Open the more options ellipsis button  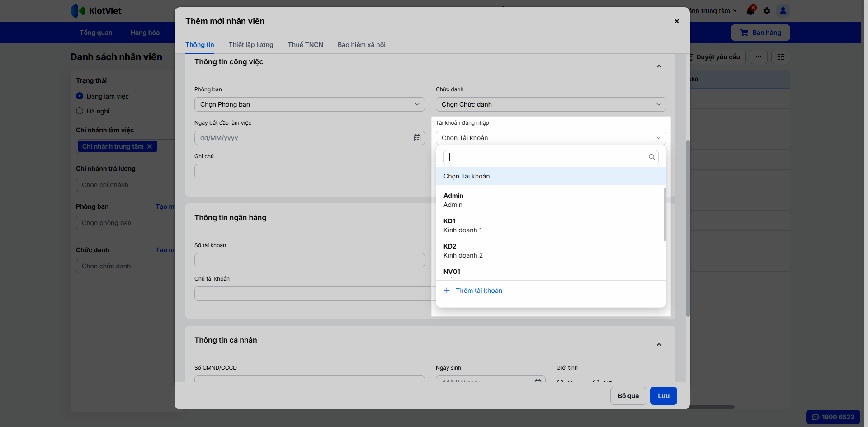759,57
